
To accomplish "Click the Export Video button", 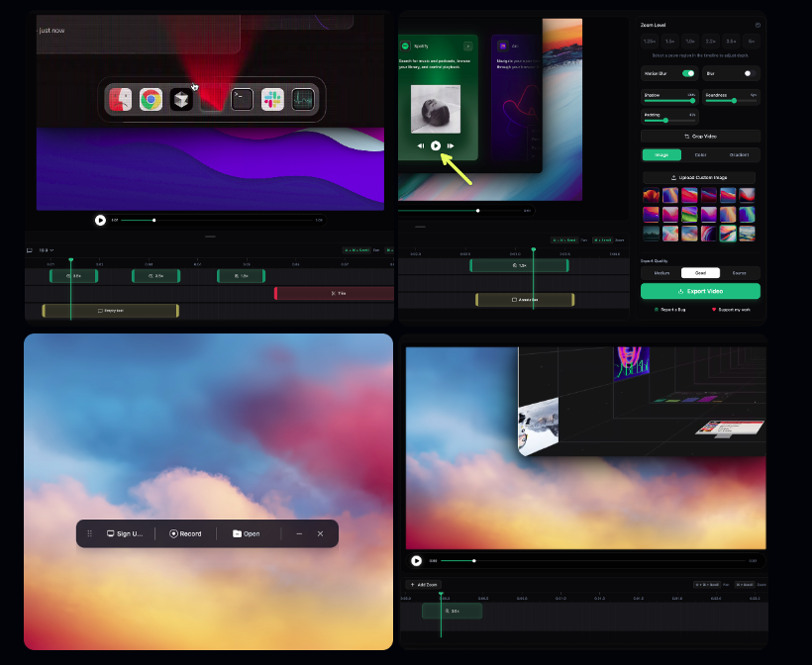I will 700,292.
